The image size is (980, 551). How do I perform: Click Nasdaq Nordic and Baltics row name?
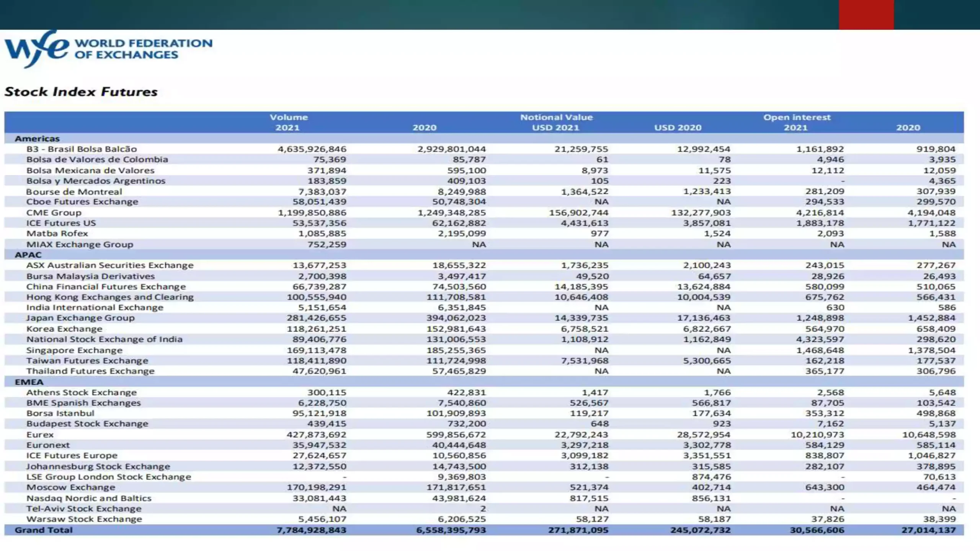click(89, 498)
